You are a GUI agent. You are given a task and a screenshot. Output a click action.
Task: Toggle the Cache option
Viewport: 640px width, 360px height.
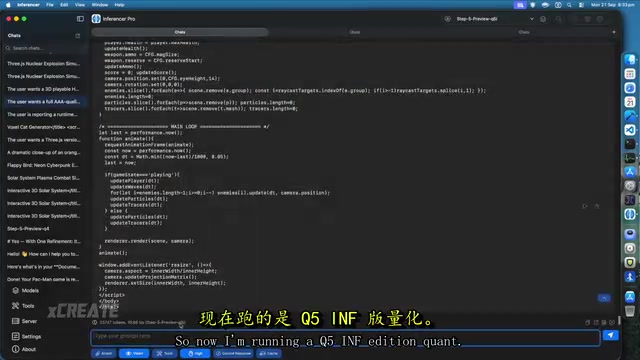[269, 353]
